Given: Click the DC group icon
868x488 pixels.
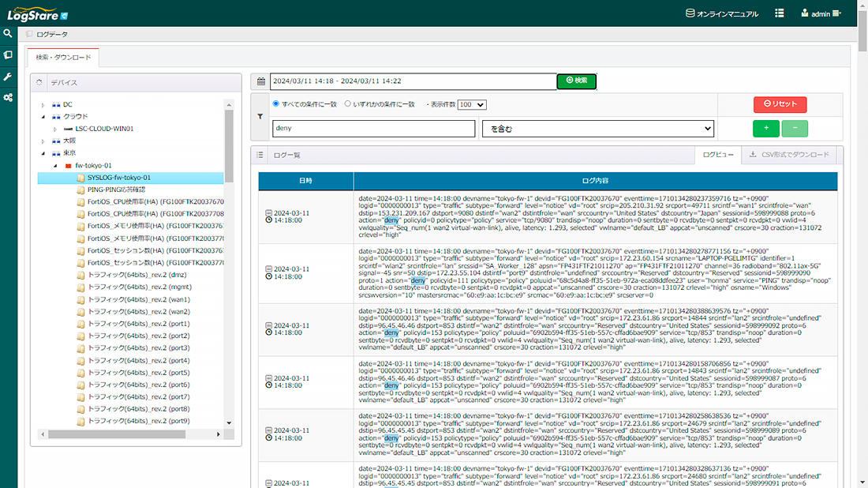Looking at the screenshot, I should point(56,105).
